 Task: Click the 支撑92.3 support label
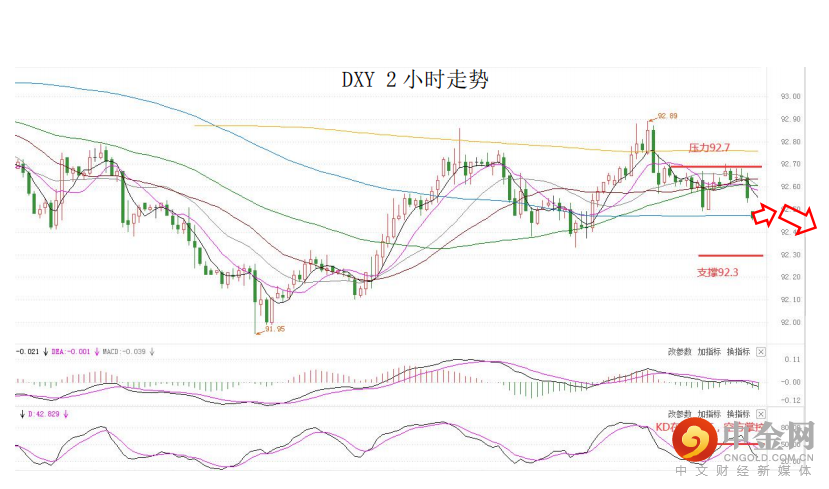tap(717, 272)
